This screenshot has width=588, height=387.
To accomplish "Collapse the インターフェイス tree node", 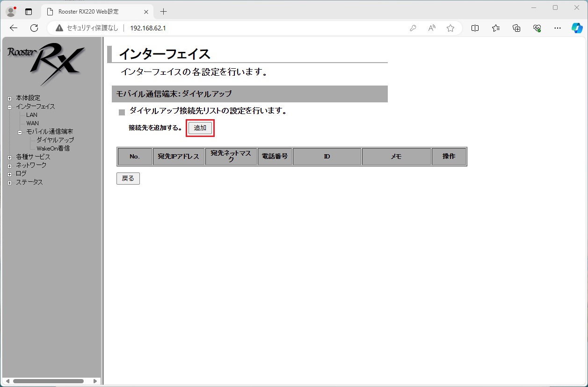I will (x=9, y=107).
